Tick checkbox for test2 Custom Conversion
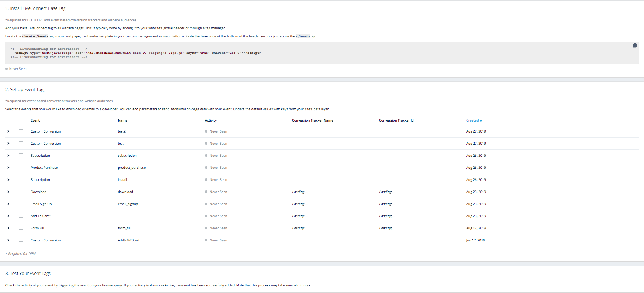 click(21, 131)
